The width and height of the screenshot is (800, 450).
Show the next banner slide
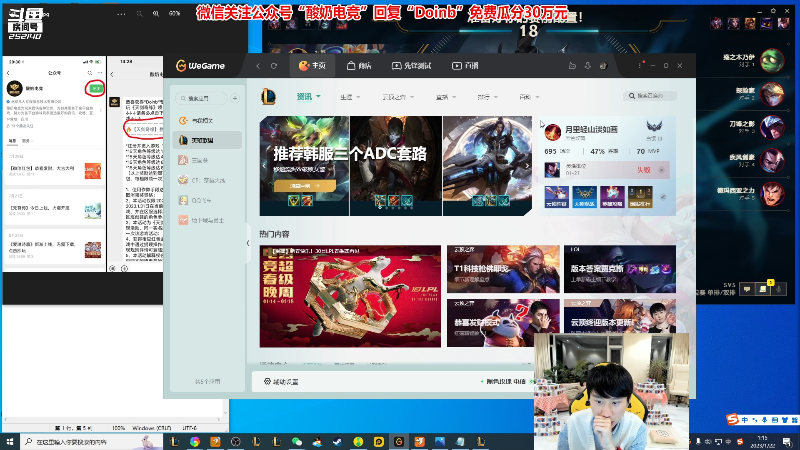[527, 165]
